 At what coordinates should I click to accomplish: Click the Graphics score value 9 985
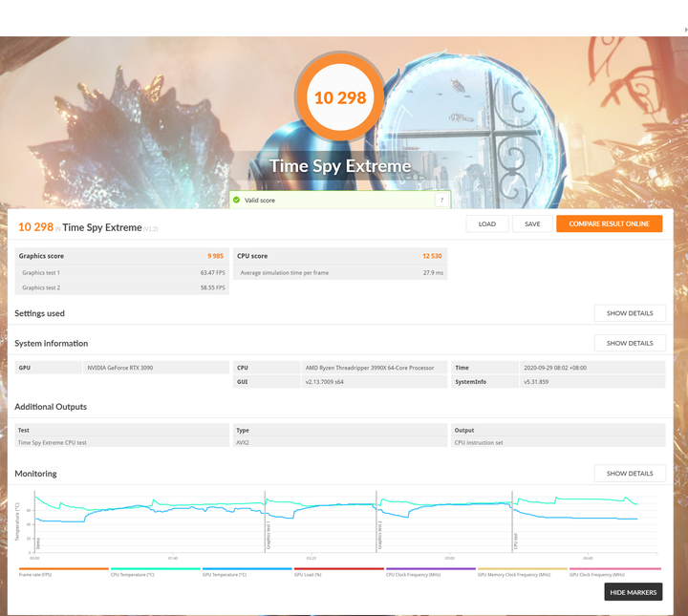pos(215,256)
